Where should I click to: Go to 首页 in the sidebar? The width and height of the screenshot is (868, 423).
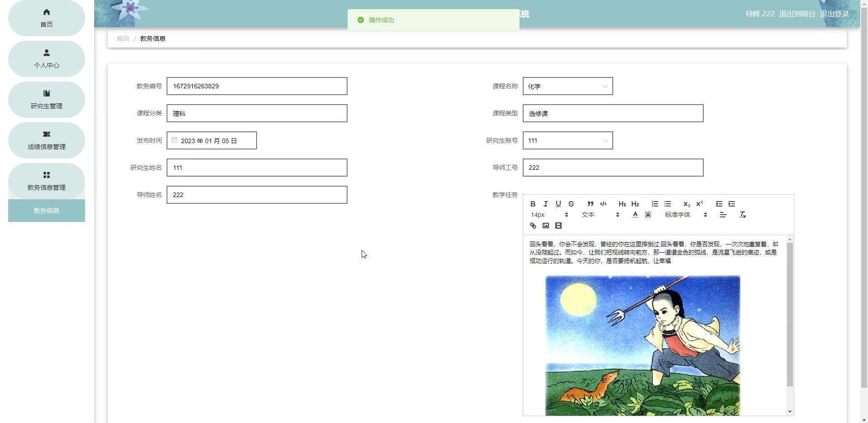(47, 18)
